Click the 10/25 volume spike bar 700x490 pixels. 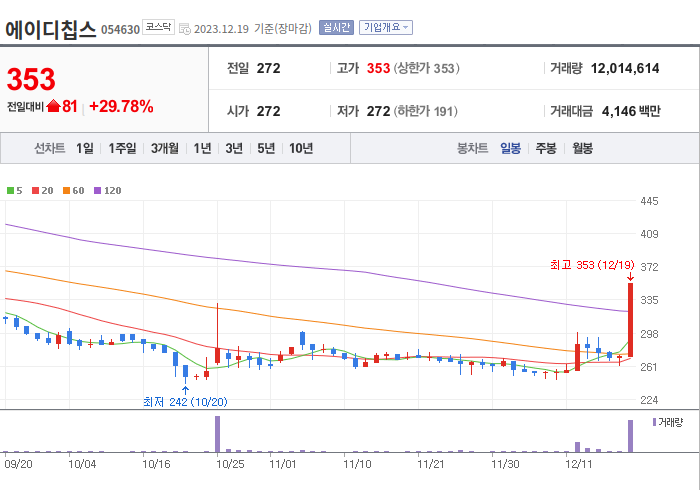(217, 434)
